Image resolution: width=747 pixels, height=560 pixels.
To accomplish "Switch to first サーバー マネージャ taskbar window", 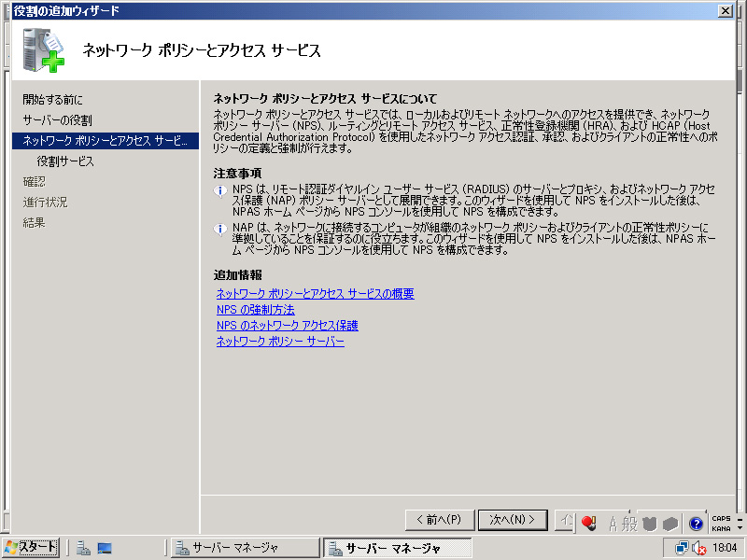I will tap(243, 548).
